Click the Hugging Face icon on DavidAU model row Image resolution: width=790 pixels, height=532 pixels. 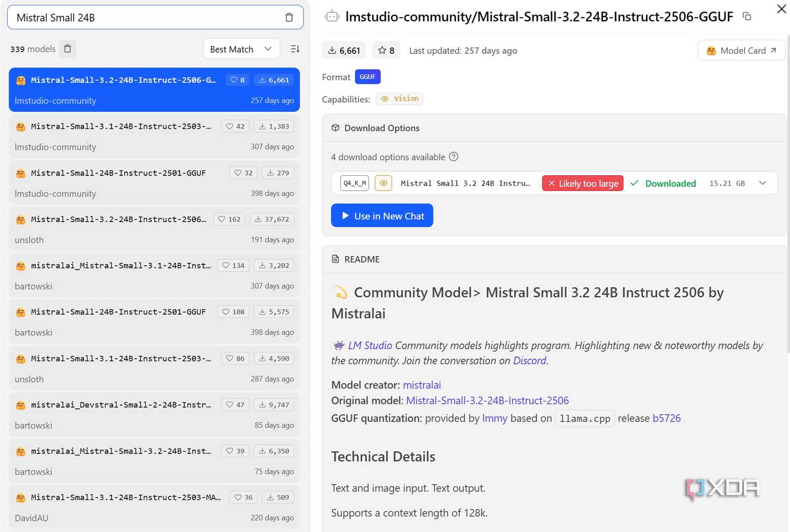(21, 498)
